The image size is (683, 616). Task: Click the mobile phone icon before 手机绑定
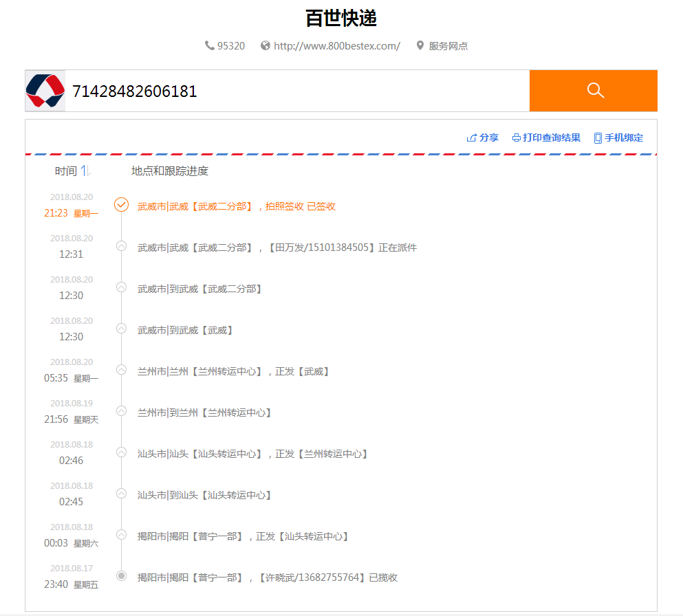click(598, 138)
